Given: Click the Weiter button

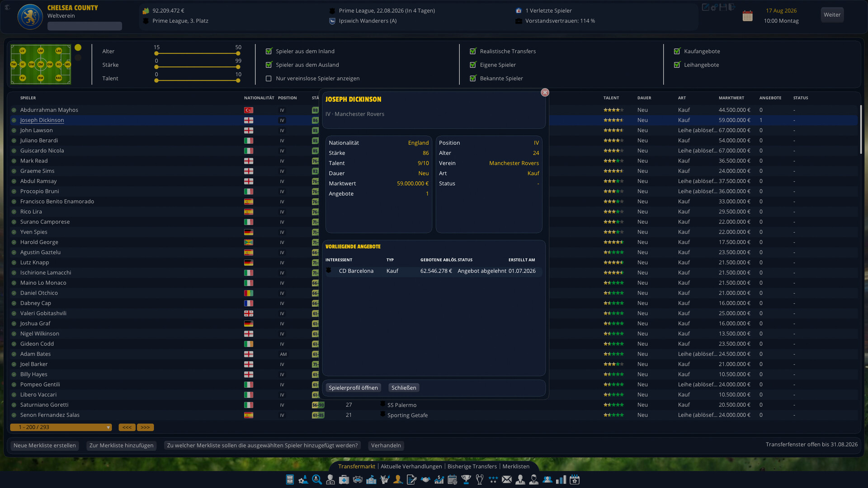Looking at the screenshot, I should [x=832, y=15].
